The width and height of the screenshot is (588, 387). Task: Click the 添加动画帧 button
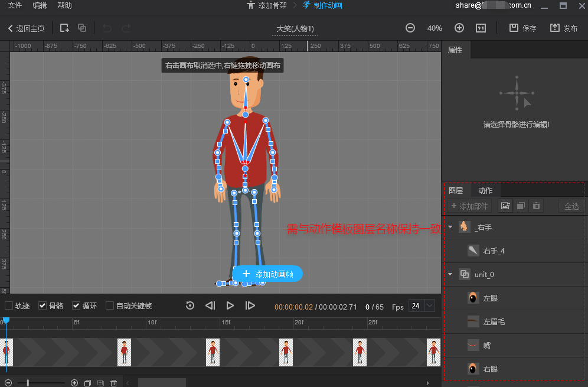coord(267,274)
